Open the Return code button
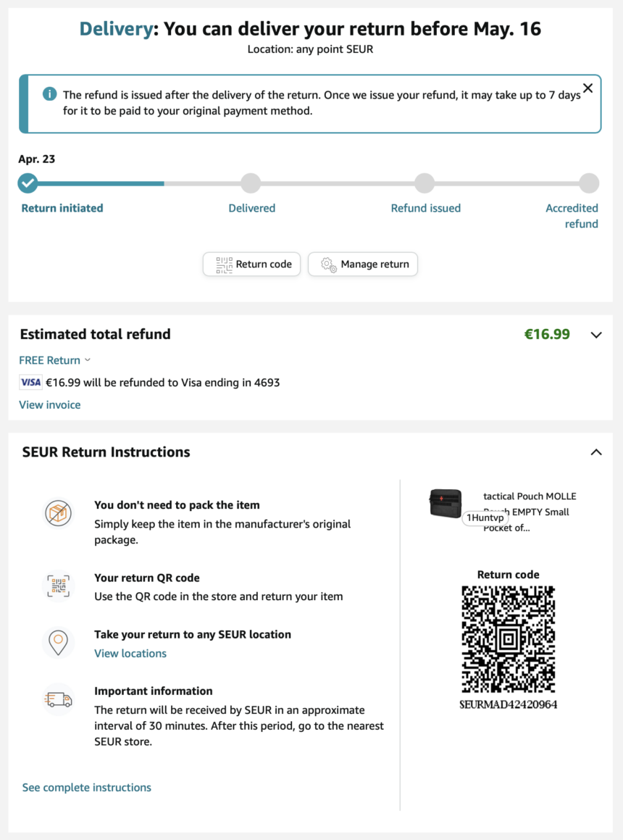Screen dimensions: 623x840 point(253,265)
